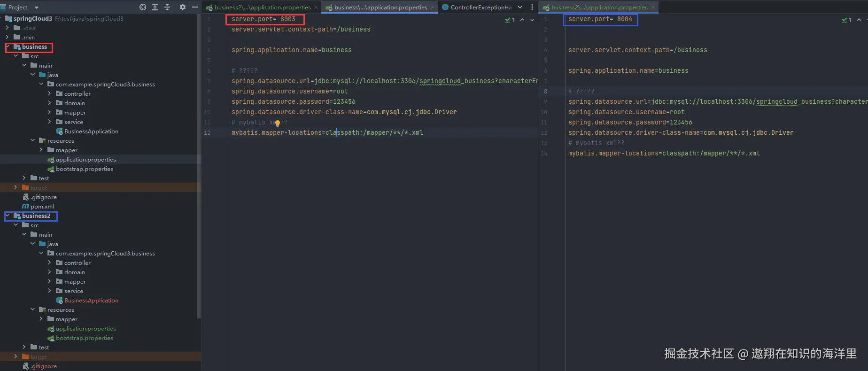Open BusinessApplication class in business module

point(91,131)
